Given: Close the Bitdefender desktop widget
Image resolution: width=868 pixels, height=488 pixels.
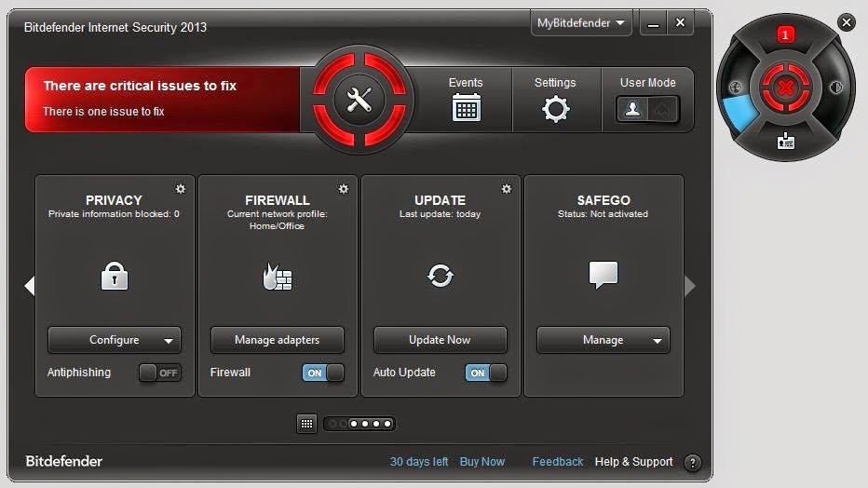Looking at the screenshot, I should coord(846,22).
